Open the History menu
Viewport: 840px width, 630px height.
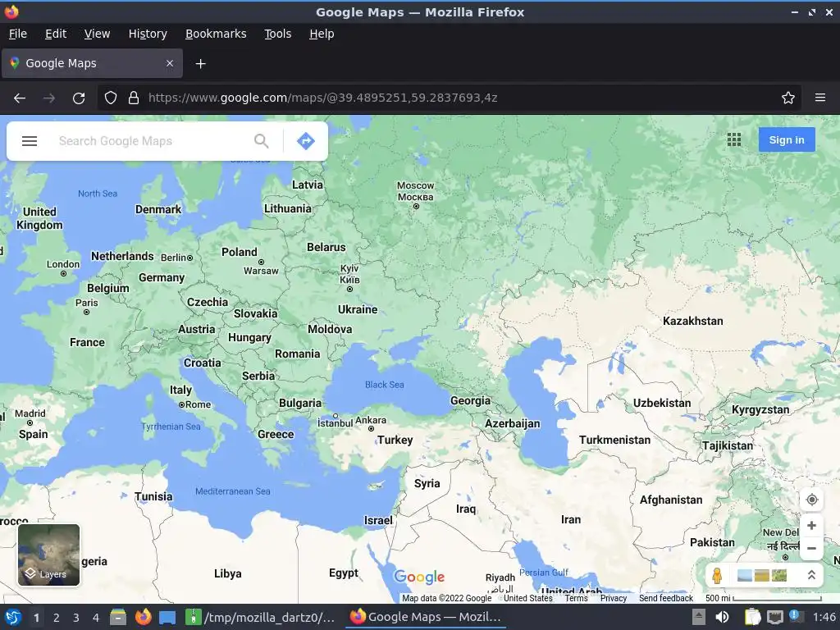point(148,34)
